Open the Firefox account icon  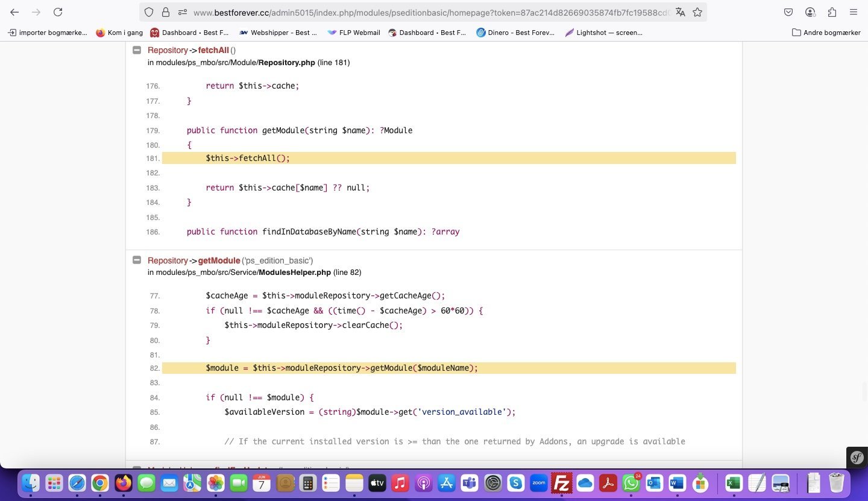[810, 12]
